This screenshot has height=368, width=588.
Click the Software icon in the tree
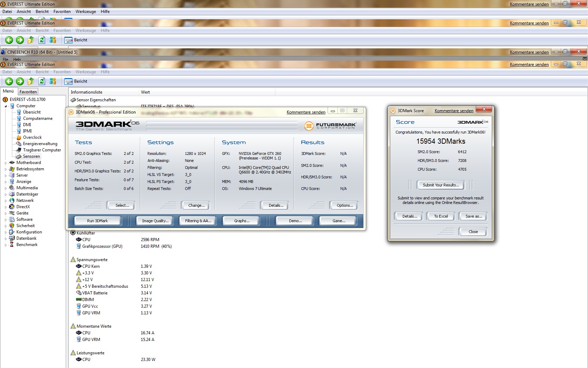(x=12, y=219)
